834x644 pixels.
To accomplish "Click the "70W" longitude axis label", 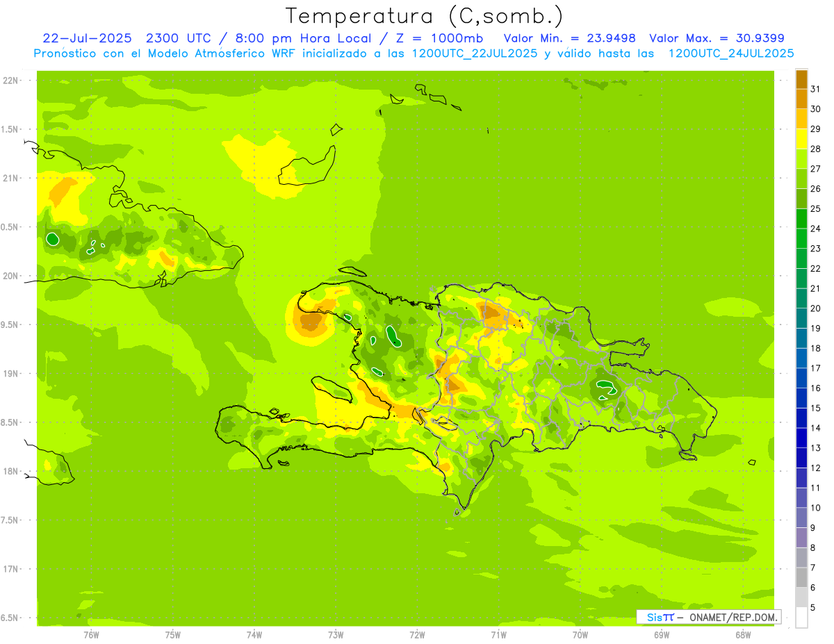I will pos(580,635).
